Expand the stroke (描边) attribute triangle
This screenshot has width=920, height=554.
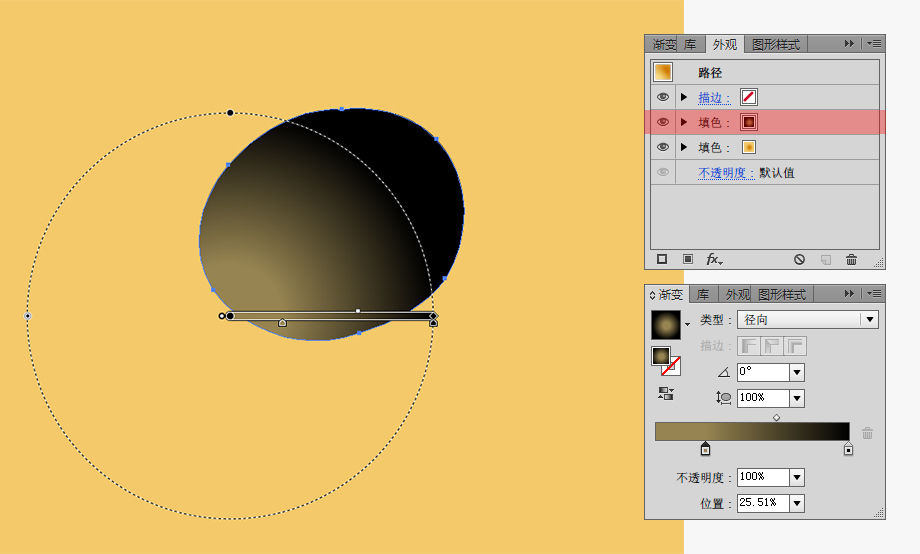tap(684, 97)
